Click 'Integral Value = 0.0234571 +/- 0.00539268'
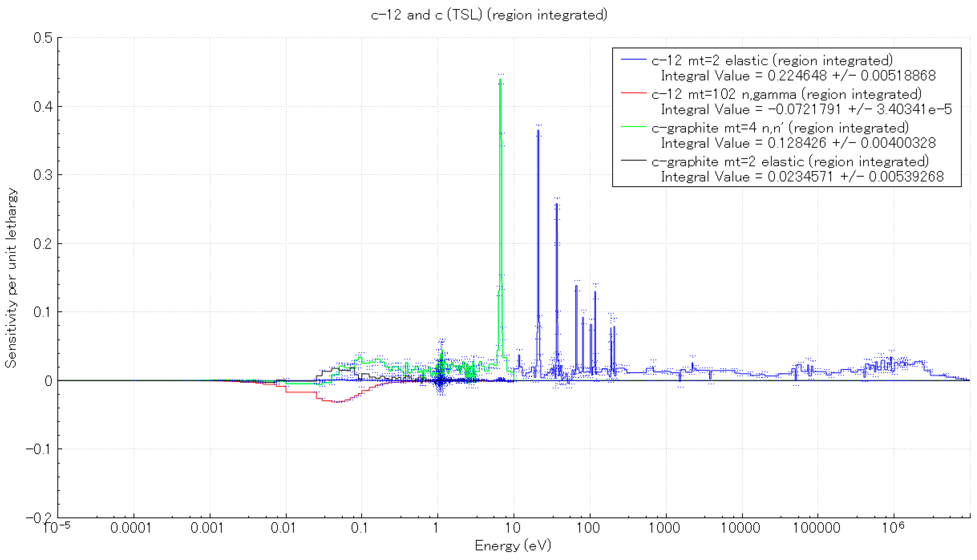The width and height of the screenshot is (977, 560). click(x=802, y=177)
